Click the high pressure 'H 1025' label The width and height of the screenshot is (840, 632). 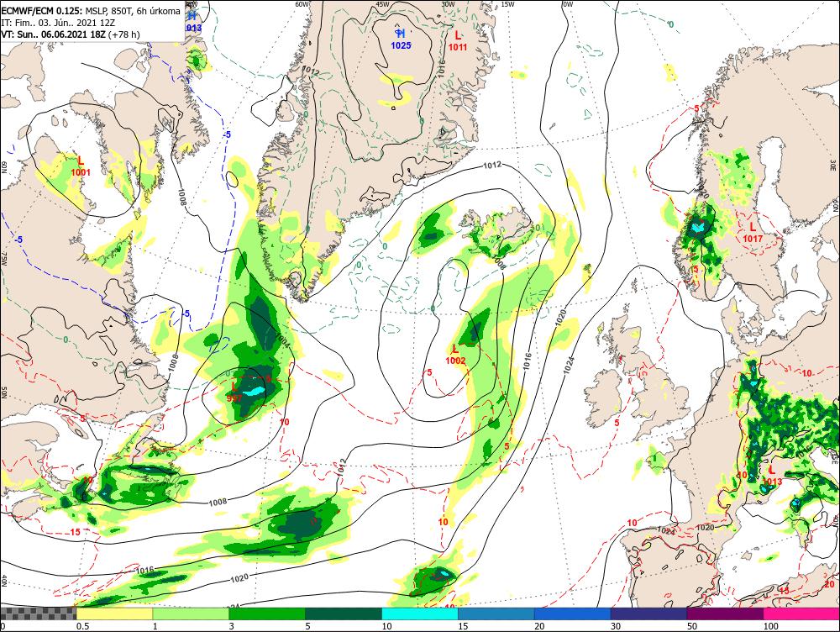tap(401, 39)
